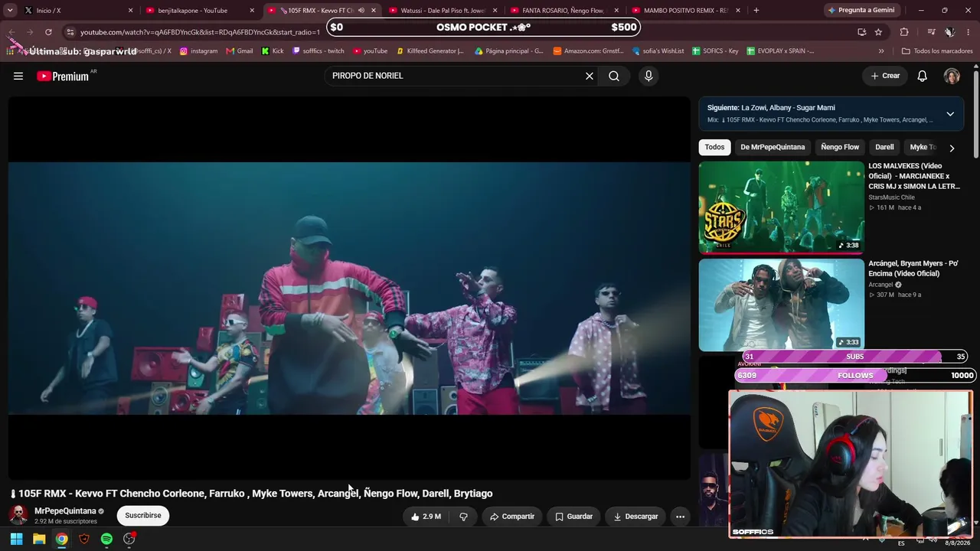Like the video with thumbs up
The width and height of the screenshot is (980, 551).
click(425, 517)
